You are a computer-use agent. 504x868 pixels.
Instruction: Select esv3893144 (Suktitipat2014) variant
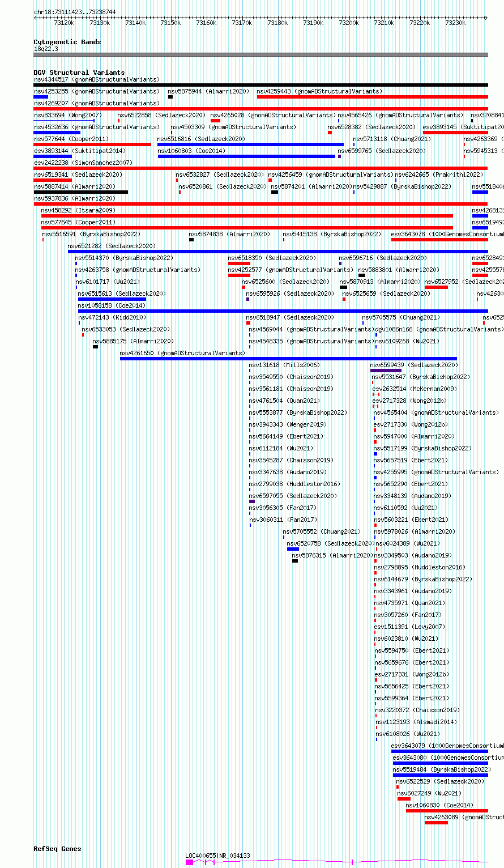click(80, 151)
